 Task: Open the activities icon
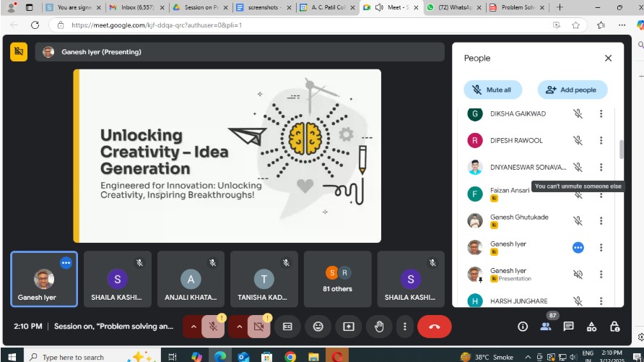(x=591, y=327)
